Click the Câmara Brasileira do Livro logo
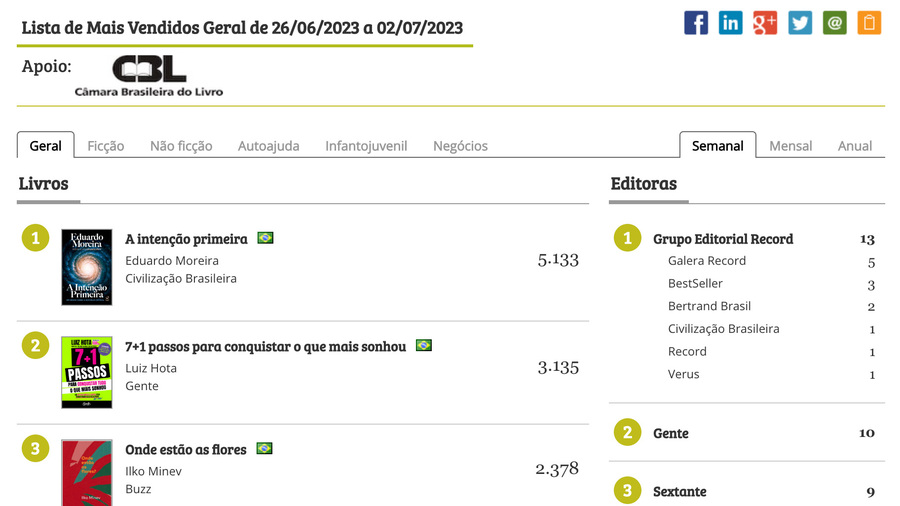 [x=149, y=75]
